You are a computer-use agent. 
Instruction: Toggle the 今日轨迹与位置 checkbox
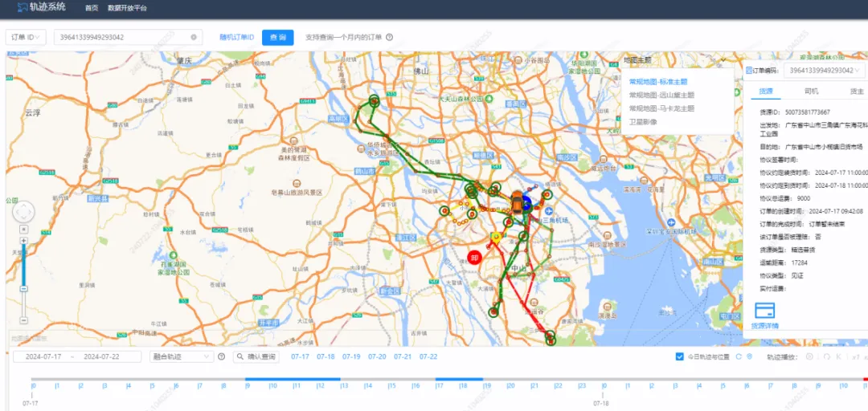coord(680,356)
